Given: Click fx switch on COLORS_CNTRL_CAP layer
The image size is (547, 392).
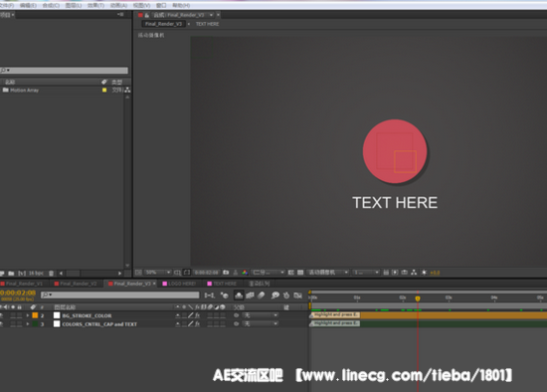Looking at the screenshot, I should tap(197, 324).
